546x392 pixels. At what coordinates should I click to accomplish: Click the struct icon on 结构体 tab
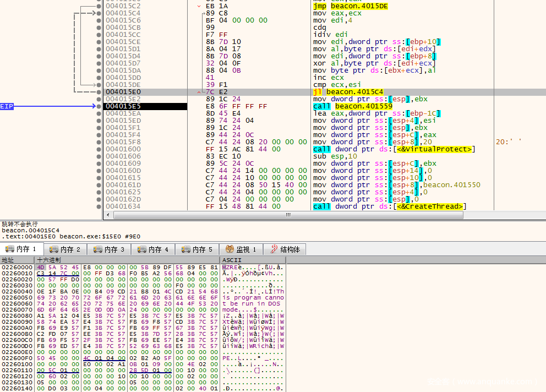point(272,249)
